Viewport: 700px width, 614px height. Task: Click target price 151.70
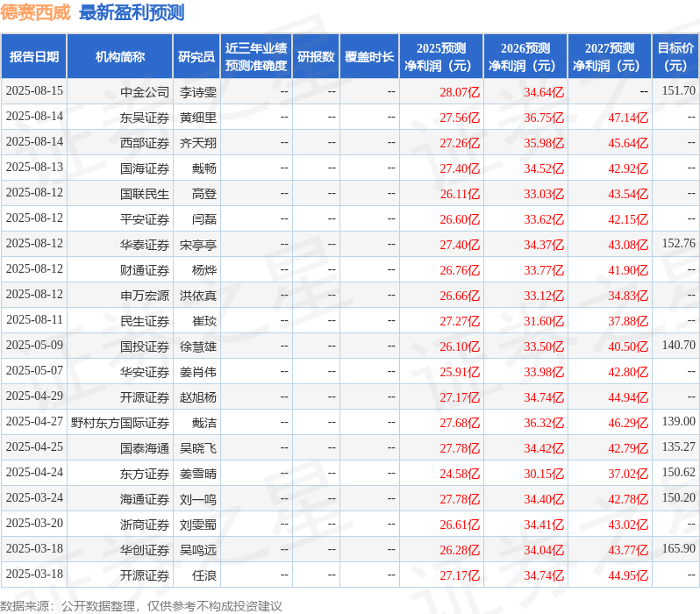679,90
